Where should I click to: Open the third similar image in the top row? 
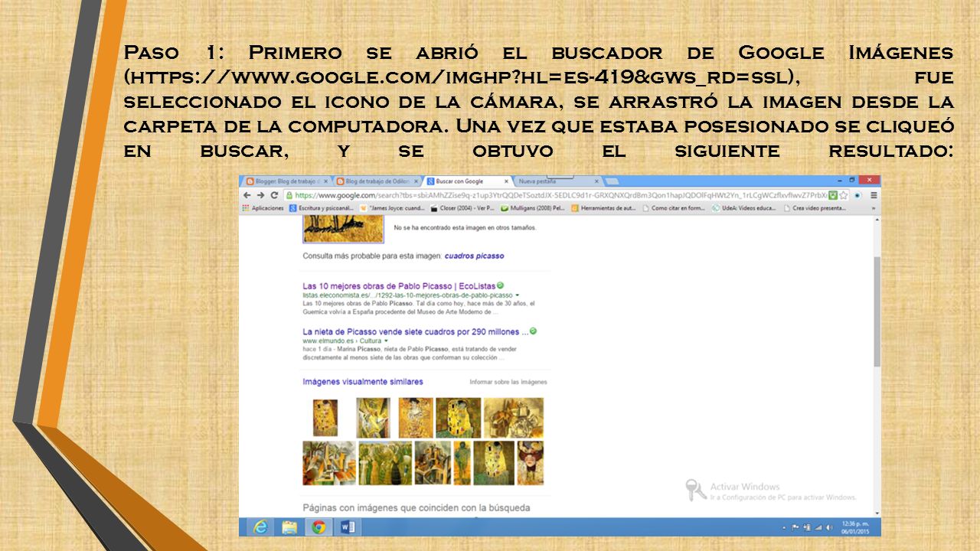click(x=416, y=418)
